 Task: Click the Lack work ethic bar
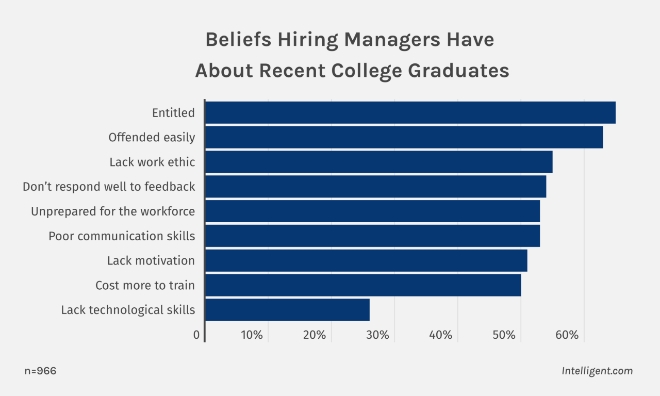pos(379,162)
